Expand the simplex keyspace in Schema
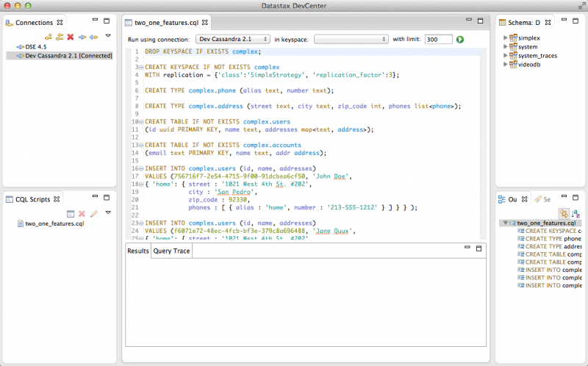Viewport: 588px width, 366px height. pos(505,37)
